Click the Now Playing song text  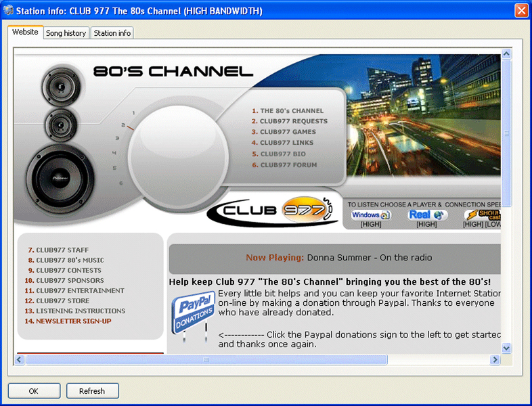click(x=369, y=258)
